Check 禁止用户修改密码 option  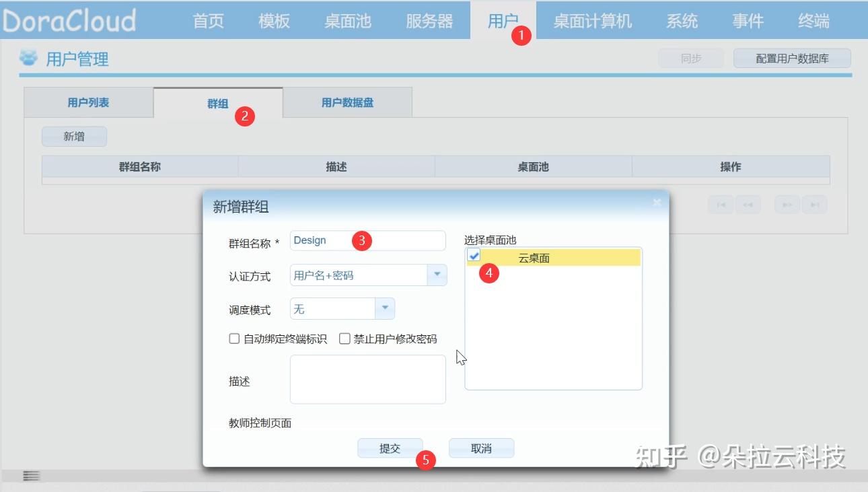click(x=345, y=339)
